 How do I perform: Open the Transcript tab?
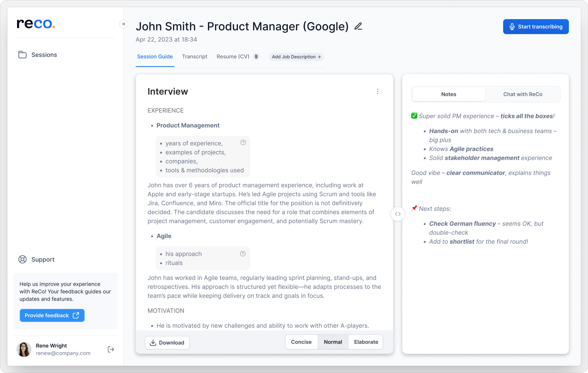pyautogui.click(x=195, y=56)
